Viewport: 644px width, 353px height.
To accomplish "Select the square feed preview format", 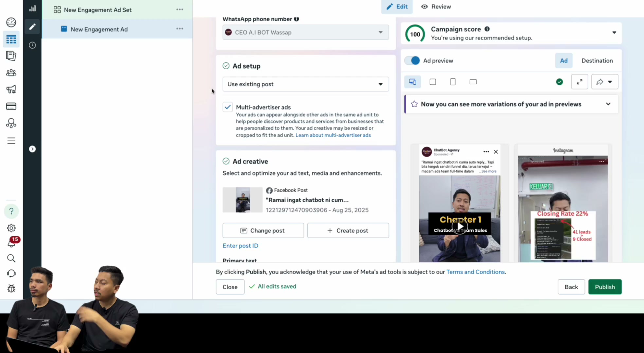I will click(433, 82).
